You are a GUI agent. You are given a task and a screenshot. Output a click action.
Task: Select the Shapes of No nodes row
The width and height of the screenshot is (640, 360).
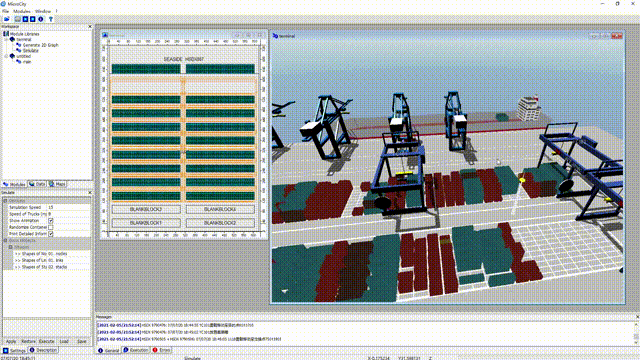[51, 253]
